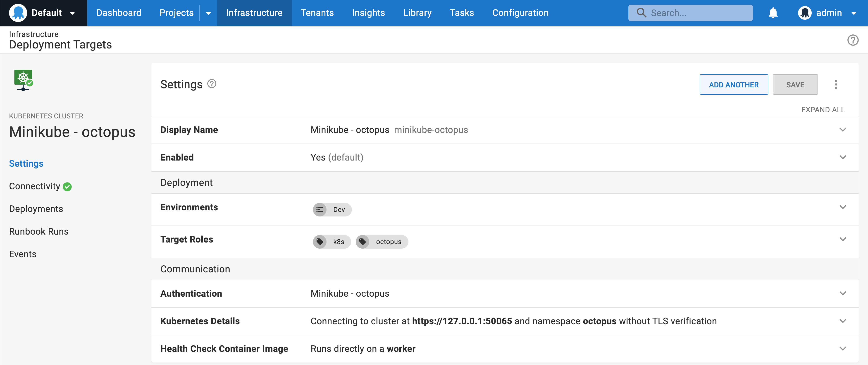
Task: Expand the Enabled section
Action: 843,157
